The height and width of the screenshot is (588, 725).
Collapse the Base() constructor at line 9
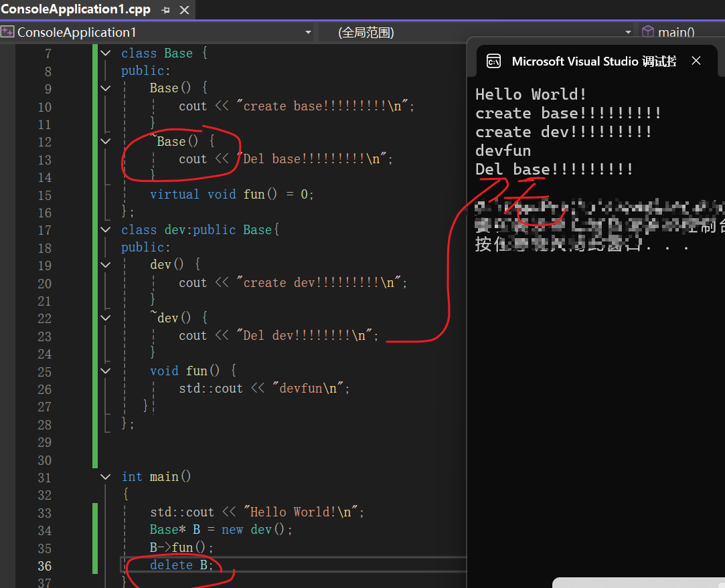[105, 88]
